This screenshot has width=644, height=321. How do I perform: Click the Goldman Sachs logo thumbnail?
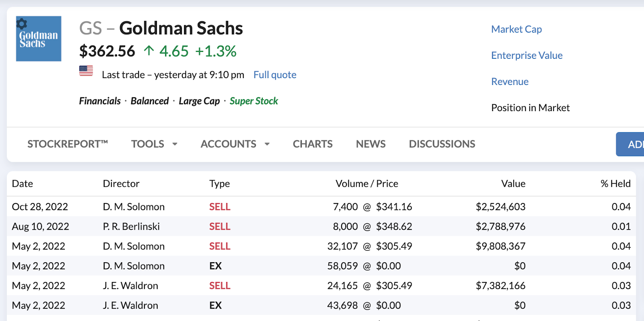point(39,39)
